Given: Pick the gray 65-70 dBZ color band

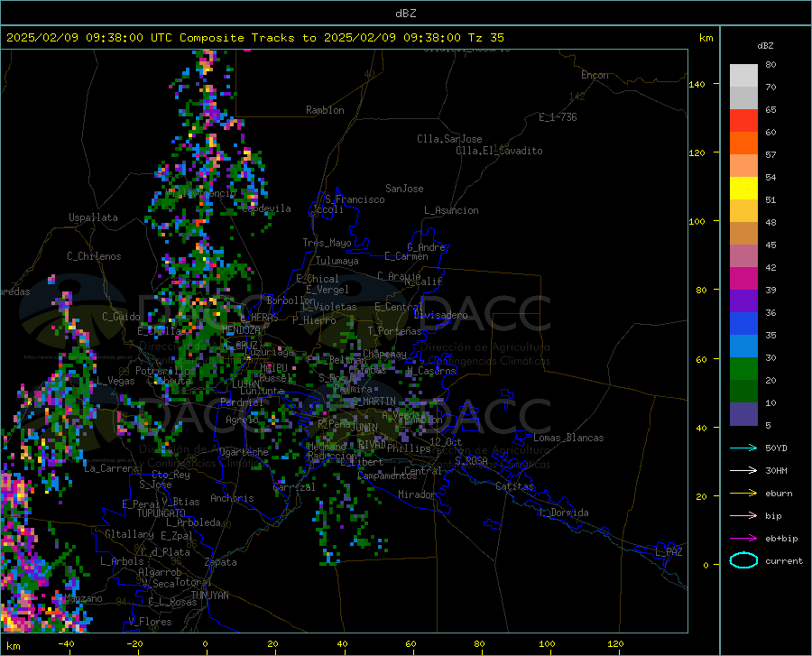Looking at the screenshot, I should tap(743, 98).
